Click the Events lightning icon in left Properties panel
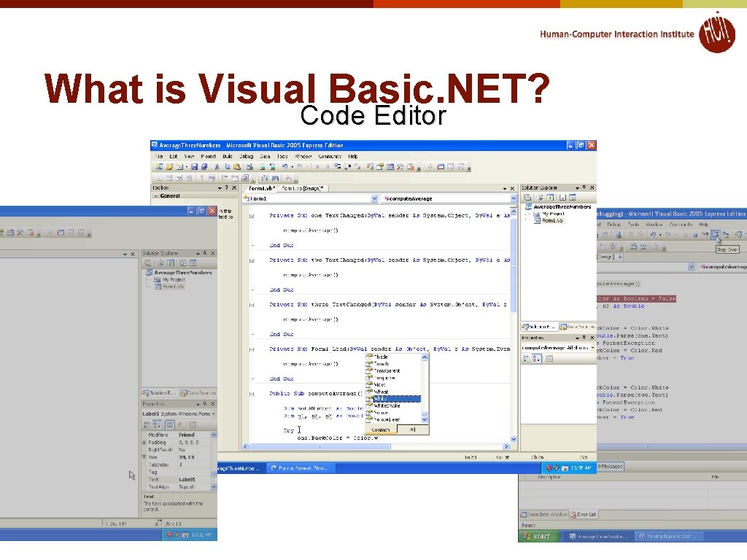 pos(180,425)
